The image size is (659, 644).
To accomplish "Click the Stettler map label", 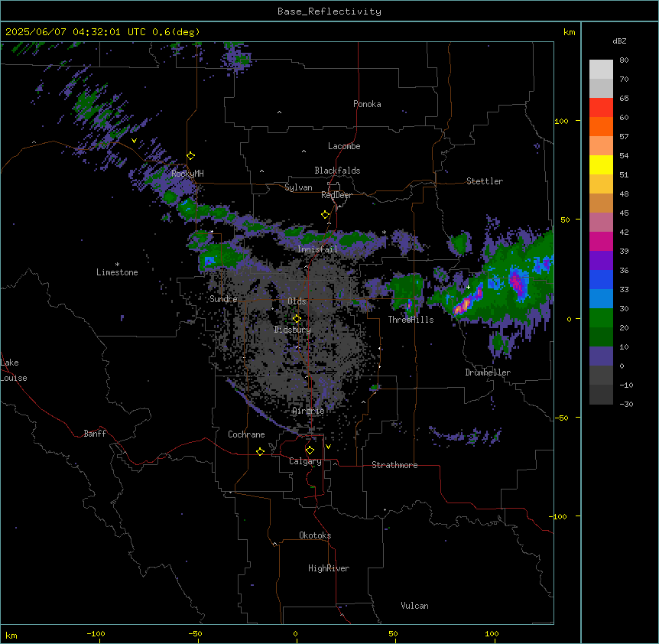I will (485, 181).
